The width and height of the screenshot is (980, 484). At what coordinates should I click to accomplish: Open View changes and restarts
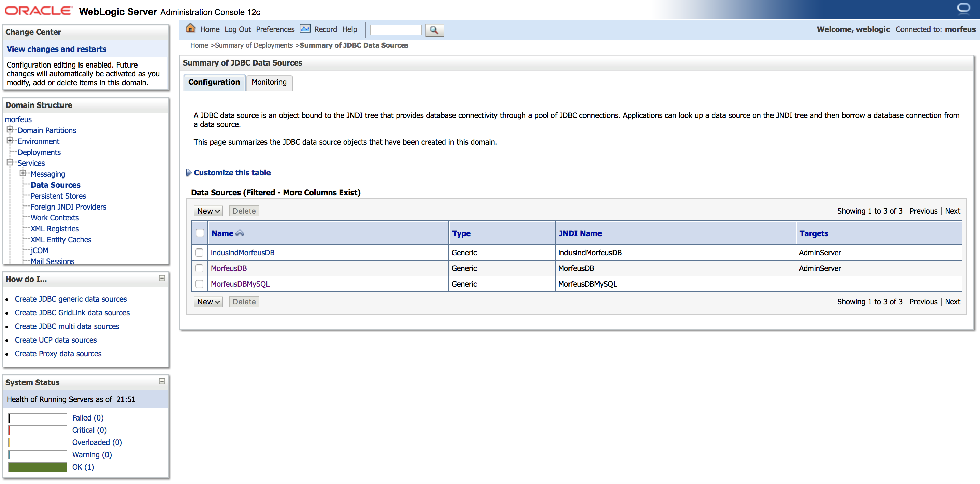(x=57, y=49)
